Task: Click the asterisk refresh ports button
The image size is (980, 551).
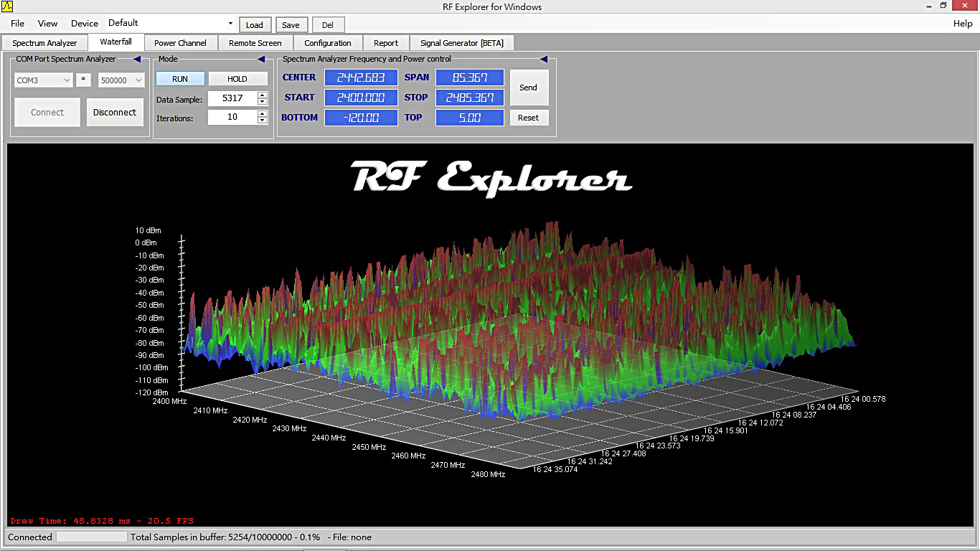Action: coord(84,80)
